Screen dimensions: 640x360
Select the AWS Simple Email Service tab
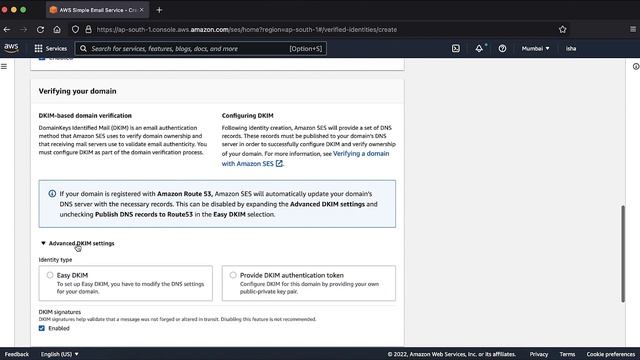pos(97,10)
